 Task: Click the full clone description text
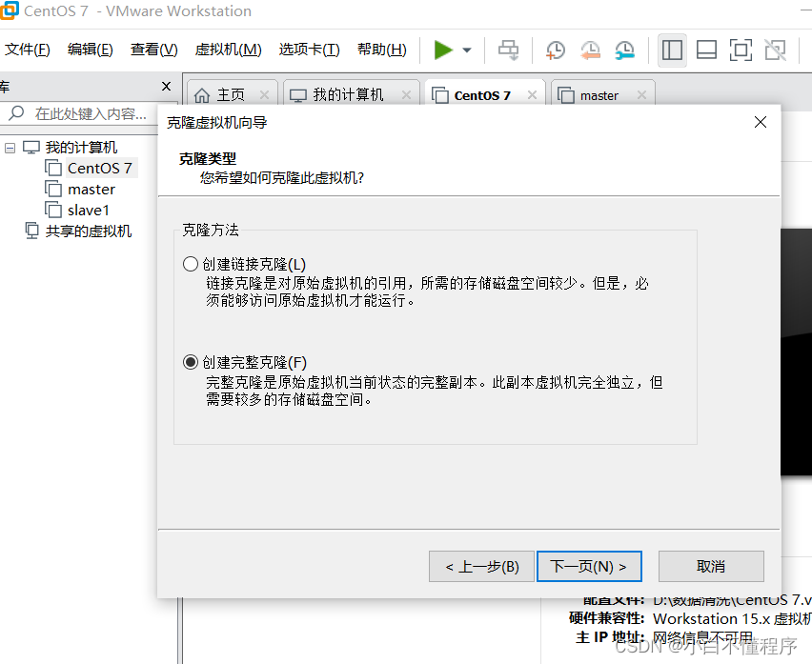point(434,391)
